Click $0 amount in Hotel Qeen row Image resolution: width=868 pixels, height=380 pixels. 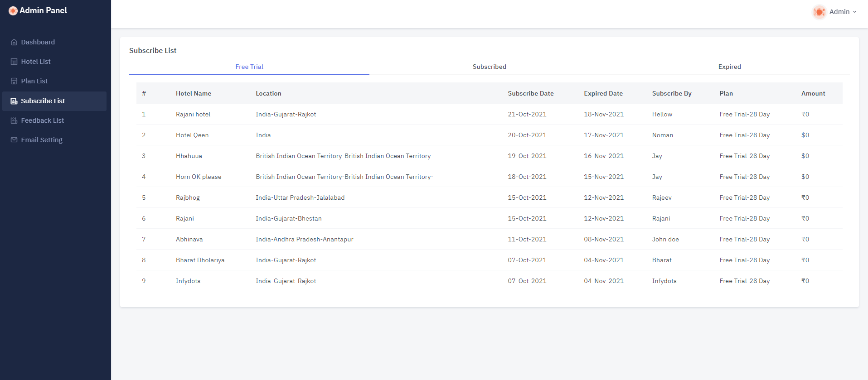coord(805,135)
